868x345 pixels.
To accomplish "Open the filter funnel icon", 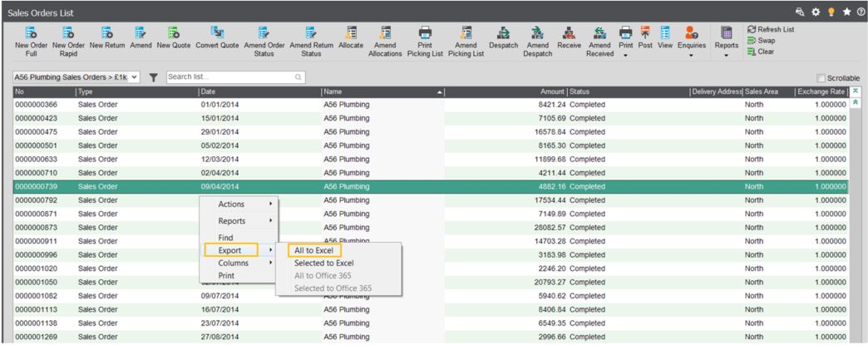I will (153, 77).
